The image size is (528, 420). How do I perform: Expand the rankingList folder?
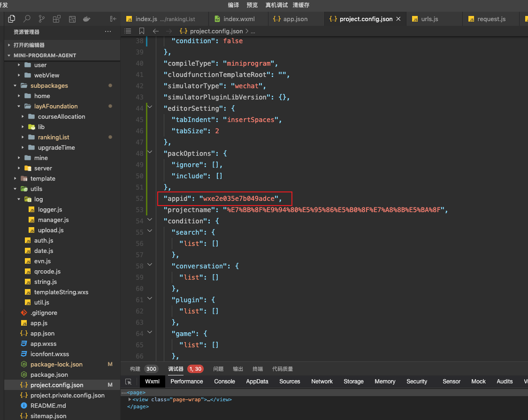coord(23,137)
